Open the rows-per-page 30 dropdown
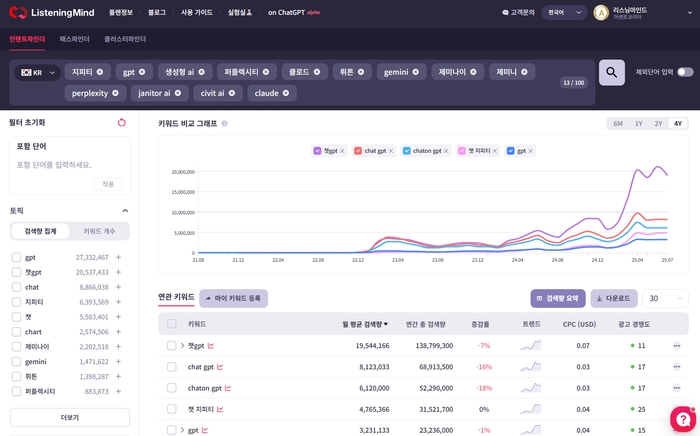Screen dimensions: 700x436 665,298
